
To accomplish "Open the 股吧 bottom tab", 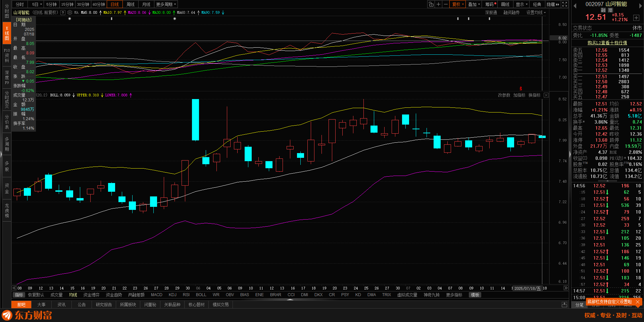I will 21,305.
